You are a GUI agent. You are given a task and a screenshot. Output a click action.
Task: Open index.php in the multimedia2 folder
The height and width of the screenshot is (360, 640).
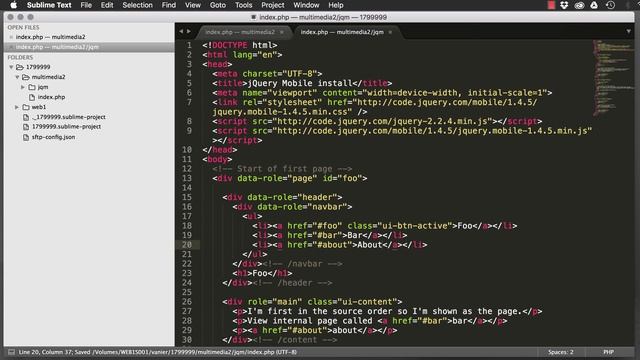(51, 97)
